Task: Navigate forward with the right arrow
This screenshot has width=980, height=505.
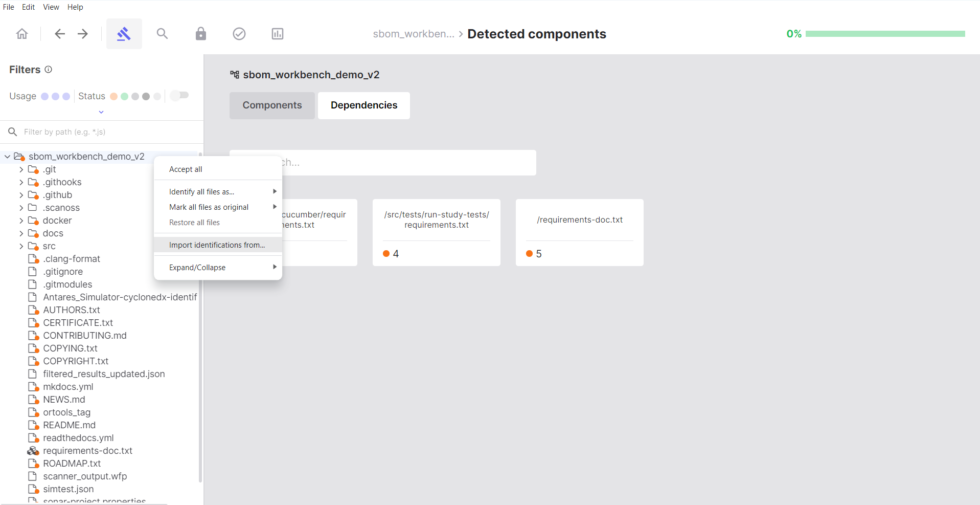Action: point(83,34)
